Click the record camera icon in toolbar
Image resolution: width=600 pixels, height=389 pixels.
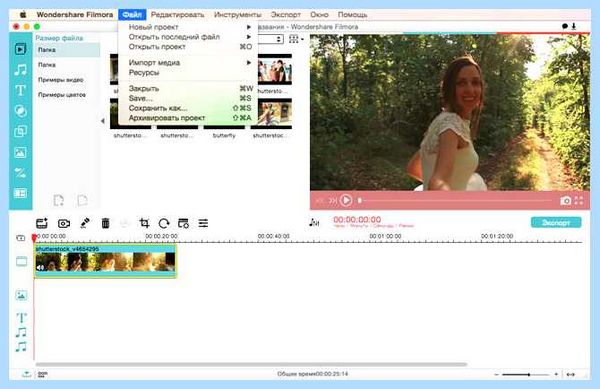(x=64, y=223)
